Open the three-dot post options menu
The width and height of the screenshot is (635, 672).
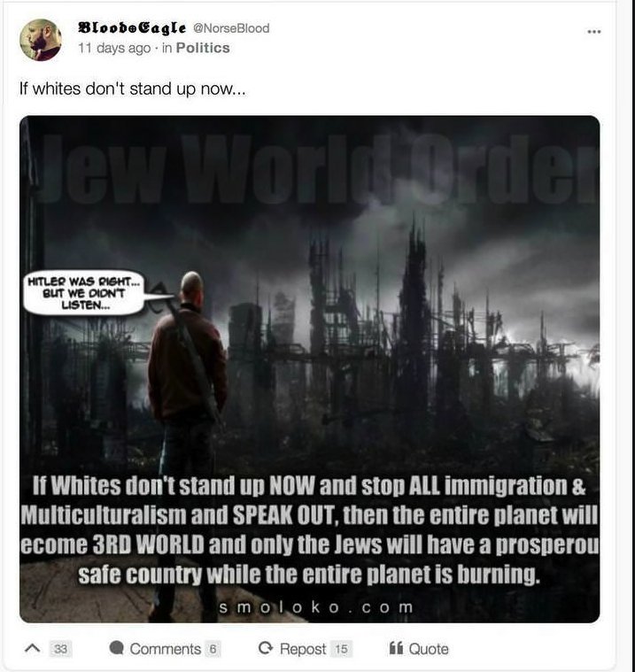point(594,32)
